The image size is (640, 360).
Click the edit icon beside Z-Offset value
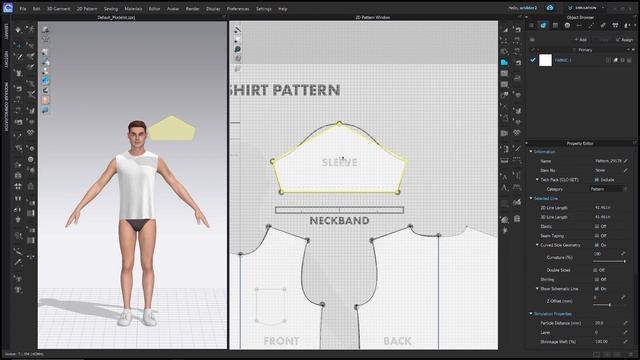pos(623,297)
